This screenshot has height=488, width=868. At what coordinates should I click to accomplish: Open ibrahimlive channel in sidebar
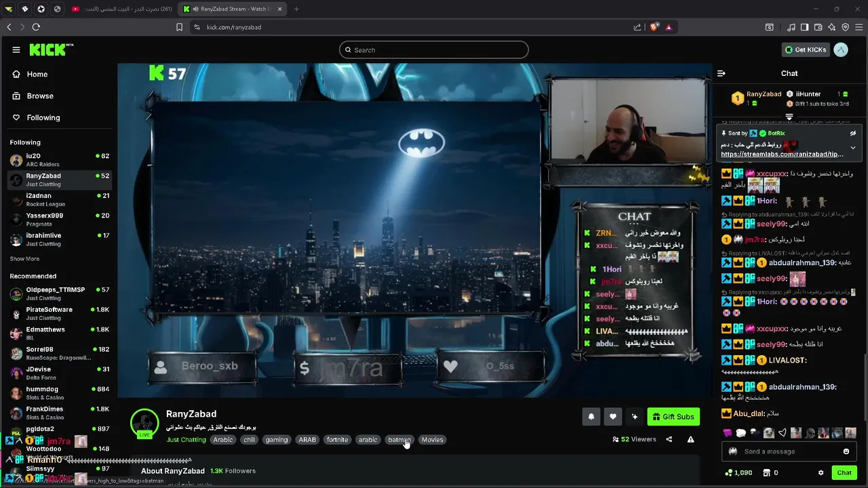click(x=59, y=239)
